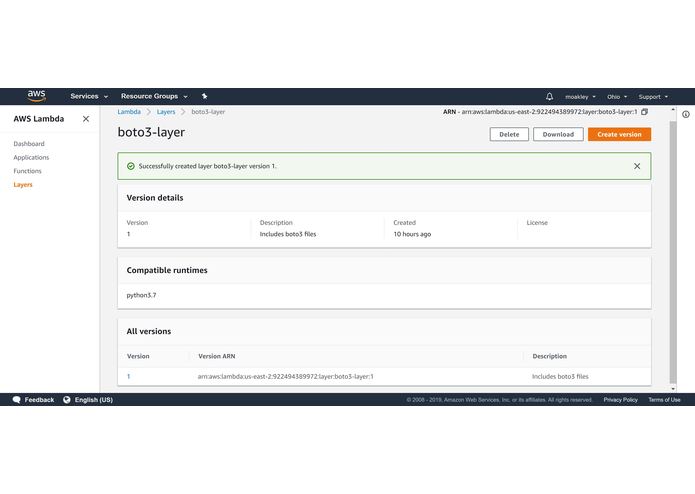This screenshot has height=494, width=695.
Task: Click the scrollbar up arrow
Action: (x=673, y=109)
